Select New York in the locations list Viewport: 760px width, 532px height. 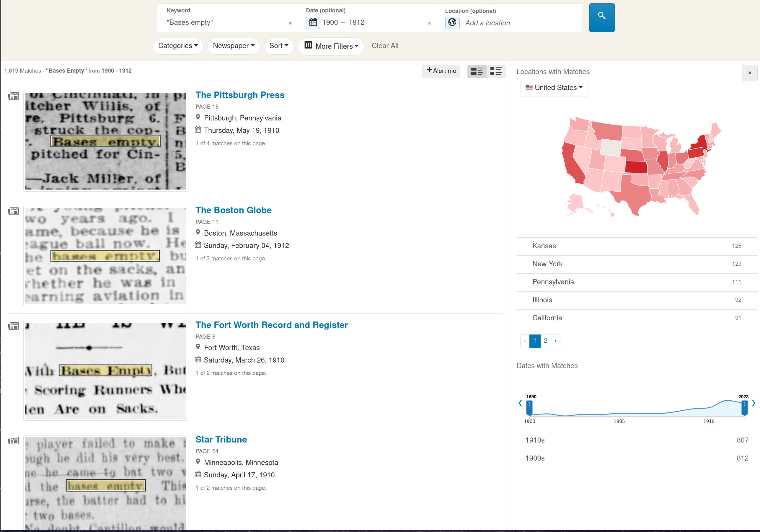(x=637, y=264)
